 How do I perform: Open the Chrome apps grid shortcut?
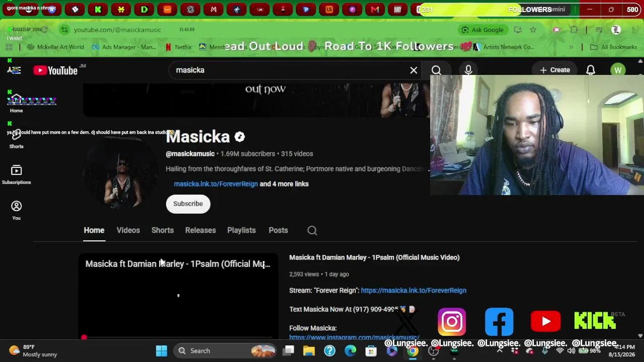point(9,47)
